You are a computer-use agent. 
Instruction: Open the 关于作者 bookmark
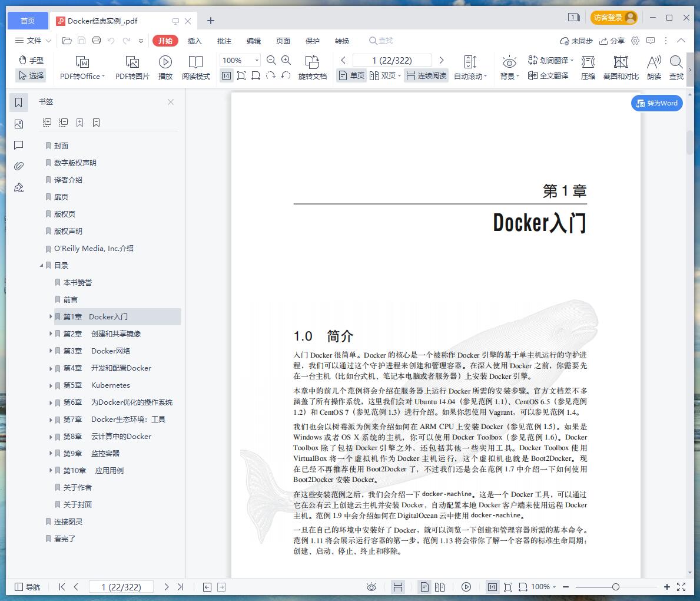pos(78,487)
